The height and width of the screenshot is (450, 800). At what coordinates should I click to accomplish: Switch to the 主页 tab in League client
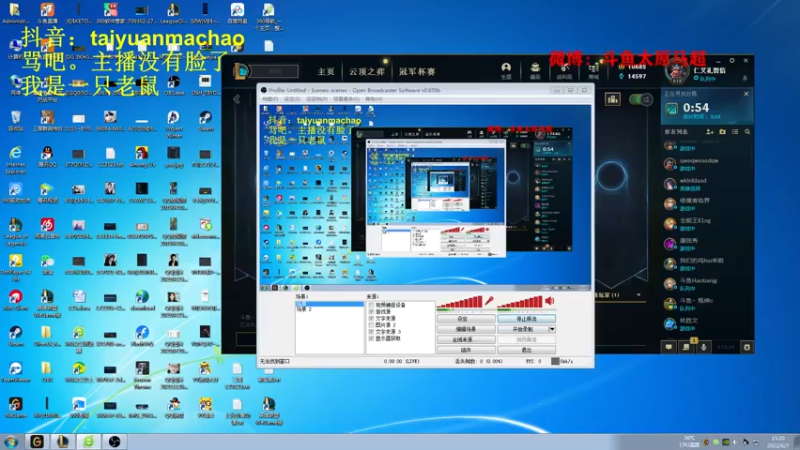[326, 71]
